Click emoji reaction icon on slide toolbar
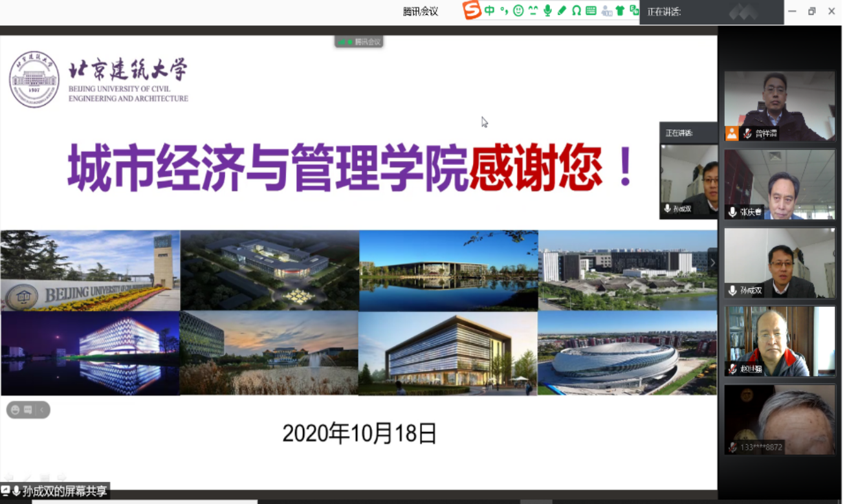The height and width of the screenshot is (504, 847). pyautogui.click(x=16, y=410)
